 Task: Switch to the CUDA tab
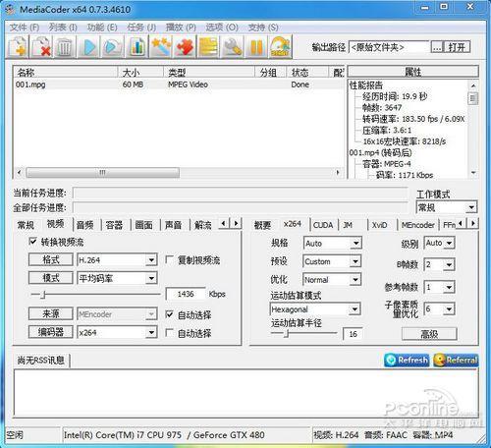[x=323, y=225]
